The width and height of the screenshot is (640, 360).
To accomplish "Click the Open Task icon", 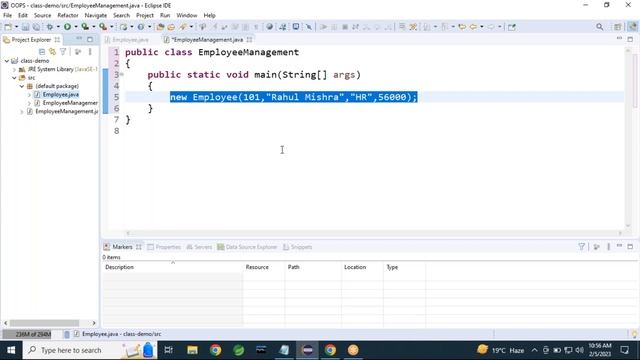I will (x=171, y=27).
